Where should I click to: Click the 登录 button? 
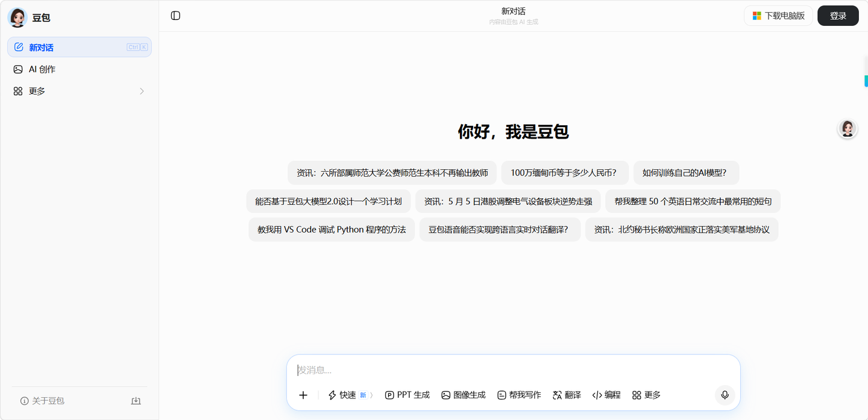point(838,16)
